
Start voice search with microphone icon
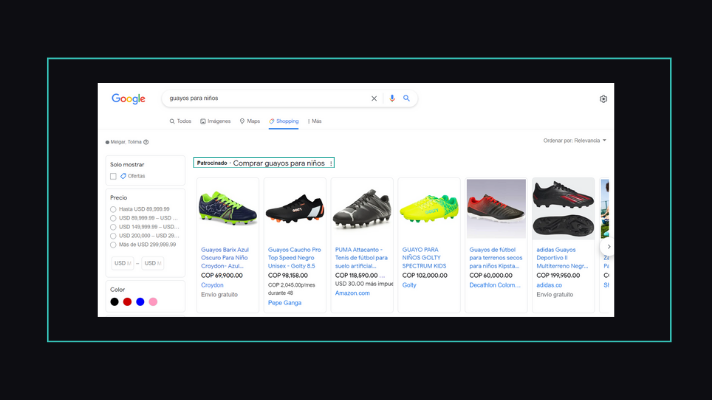[x=392, y=98]
